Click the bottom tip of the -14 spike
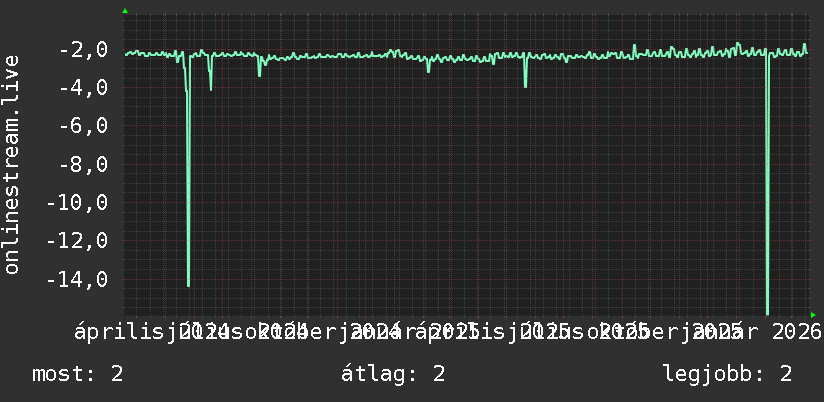 [x=188, y=285]
